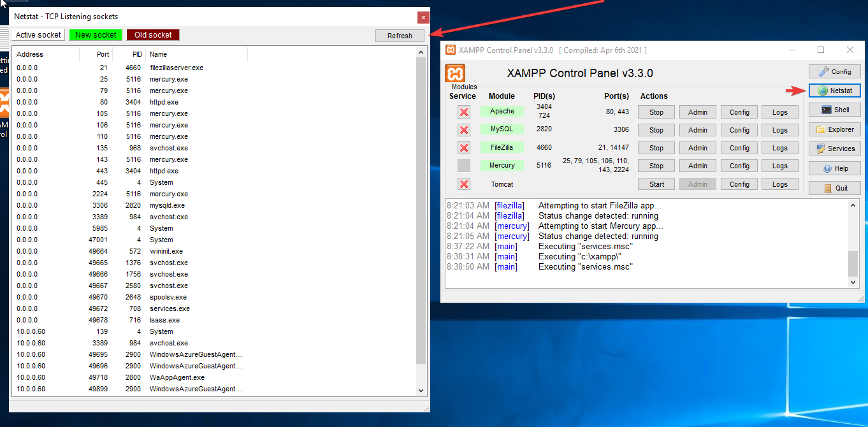Toggle MySQL service install red X
The width and height of the screenshot is (868, 427).
(x=464, y=130)
